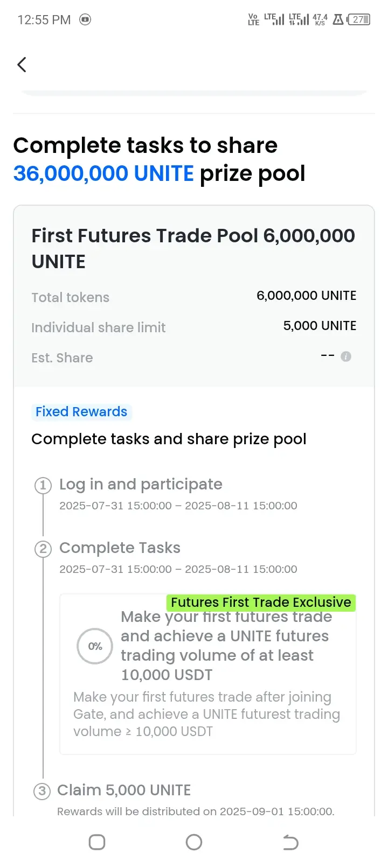
Task: Tap the Android back navigation arrow
Action: coord(290,842)
